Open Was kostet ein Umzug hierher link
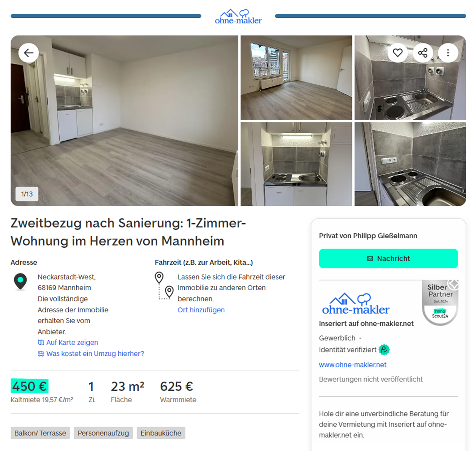 point(91,354)
